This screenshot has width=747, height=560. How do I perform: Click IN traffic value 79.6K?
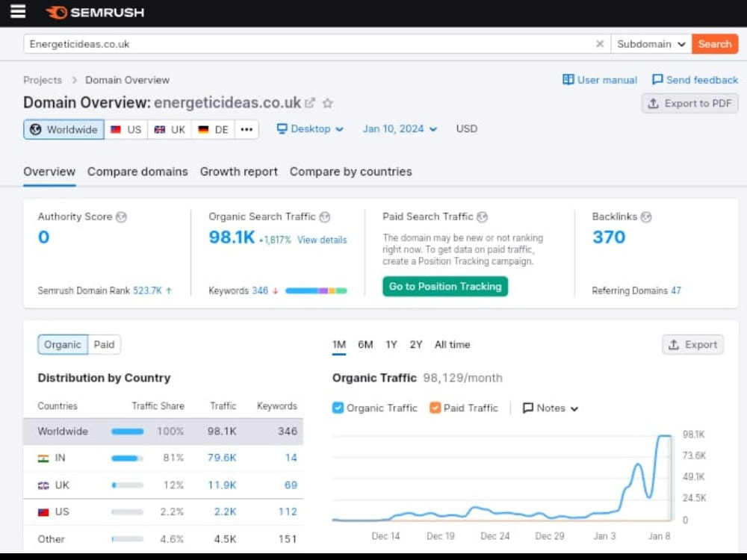[222, 458]
